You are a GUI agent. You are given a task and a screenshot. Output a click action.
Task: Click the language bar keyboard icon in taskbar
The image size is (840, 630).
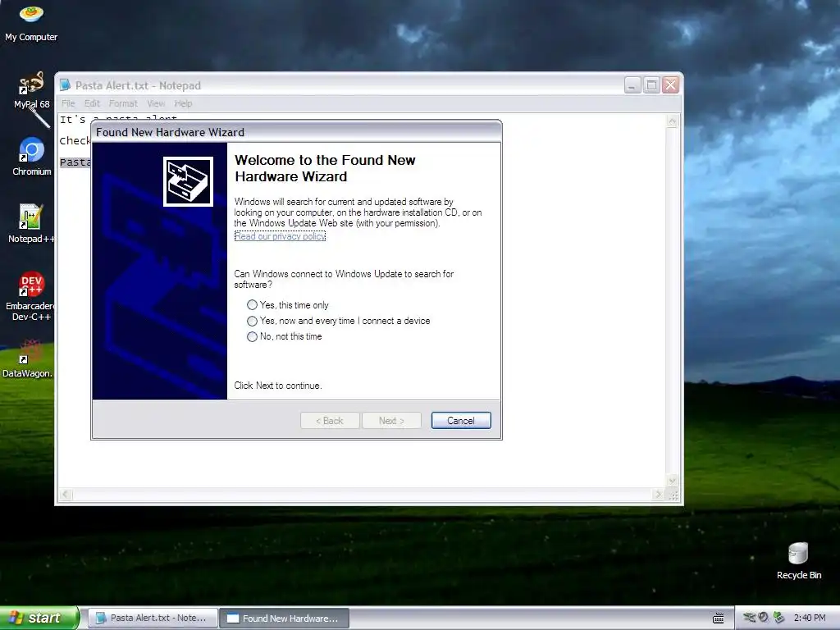719,619
